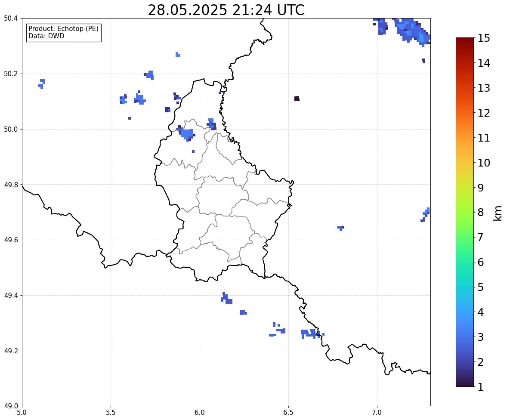Click the y-axis latitude label 49.4
This screenshot has width=507, height=420.
click(10, 296)
